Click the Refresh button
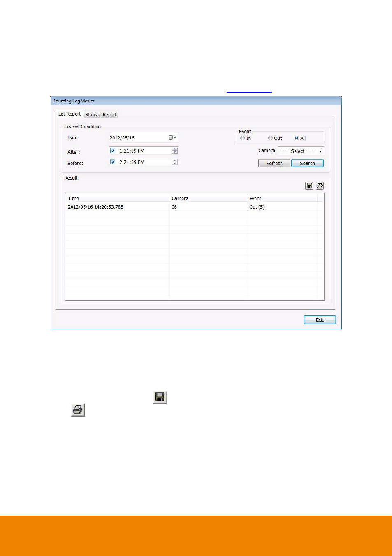 pyautogui.click(x=274, y=163)
